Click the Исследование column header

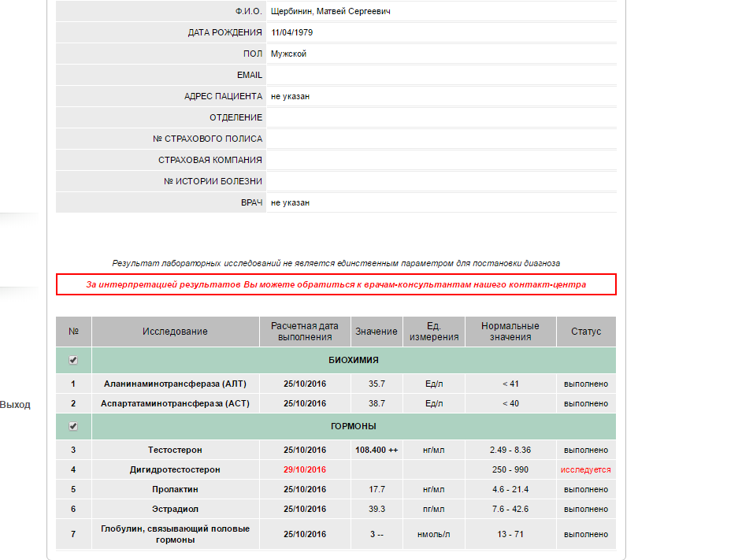coord(175,332)
